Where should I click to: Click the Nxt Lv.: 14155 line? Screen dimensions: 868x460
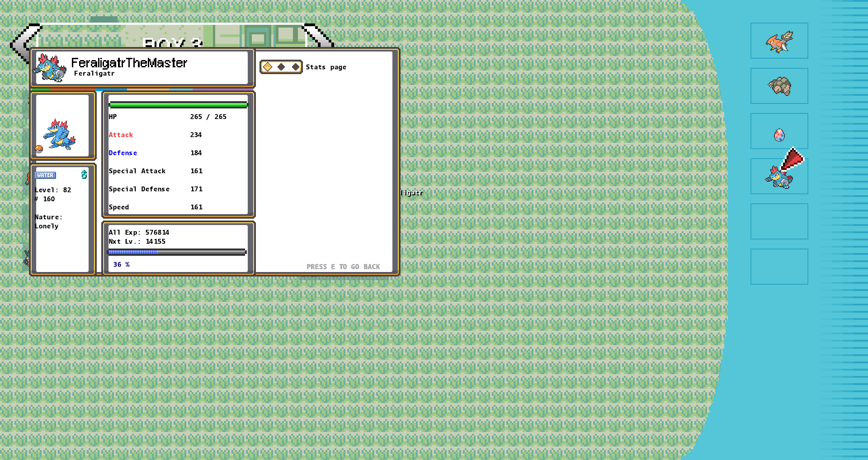click(137, 241)
